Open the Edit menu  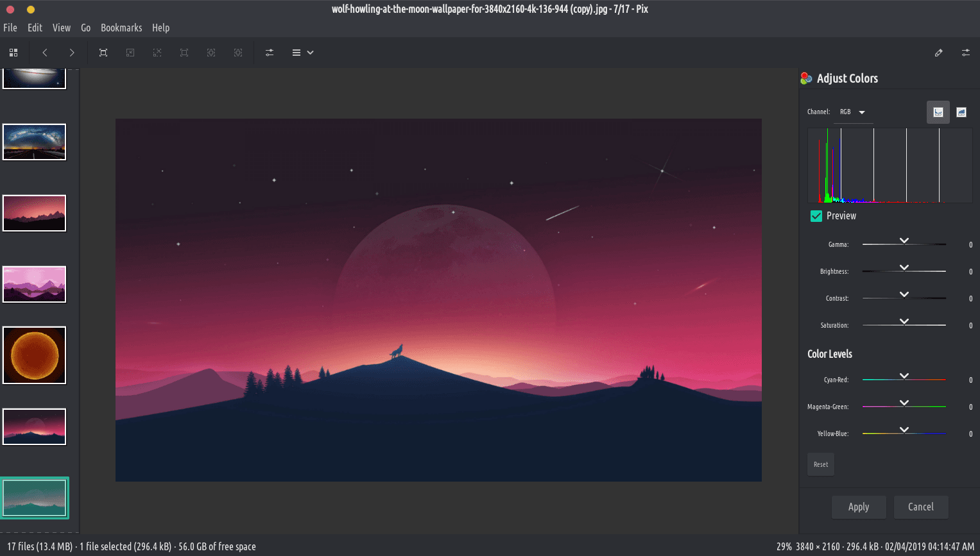[35, 28]
